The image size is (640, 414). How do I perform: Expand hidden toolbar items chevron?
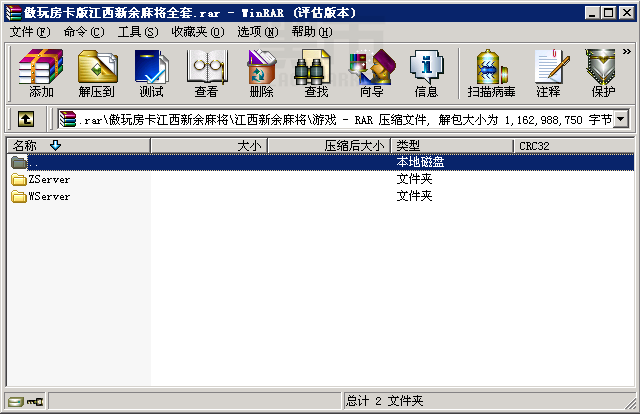coord(627,51)
